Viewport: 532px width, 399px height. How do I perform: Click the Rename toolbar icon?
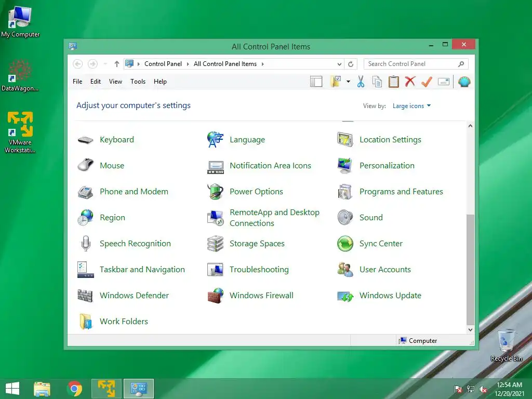(x=444, y=82)
